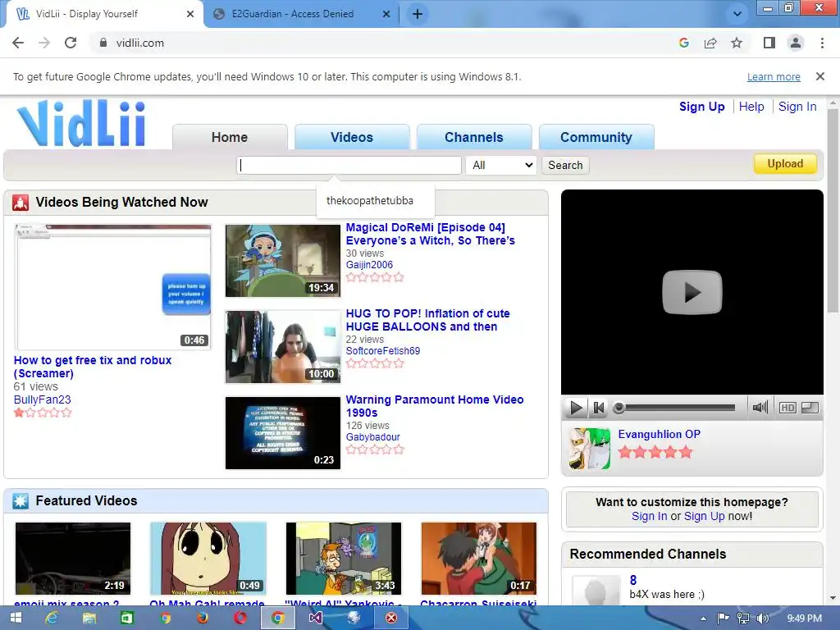Open Chrome's three-dot menu
The height and width of the screenshot is (630, 840).
pyautogui.click(x=822, y=43)
